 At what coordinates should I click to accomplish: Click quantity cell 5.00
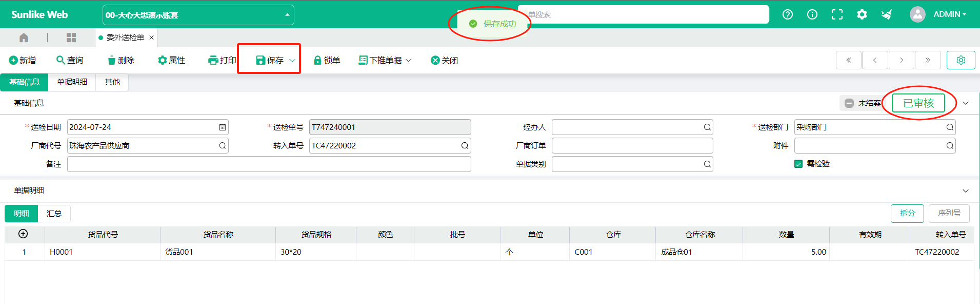pos(786,252)
